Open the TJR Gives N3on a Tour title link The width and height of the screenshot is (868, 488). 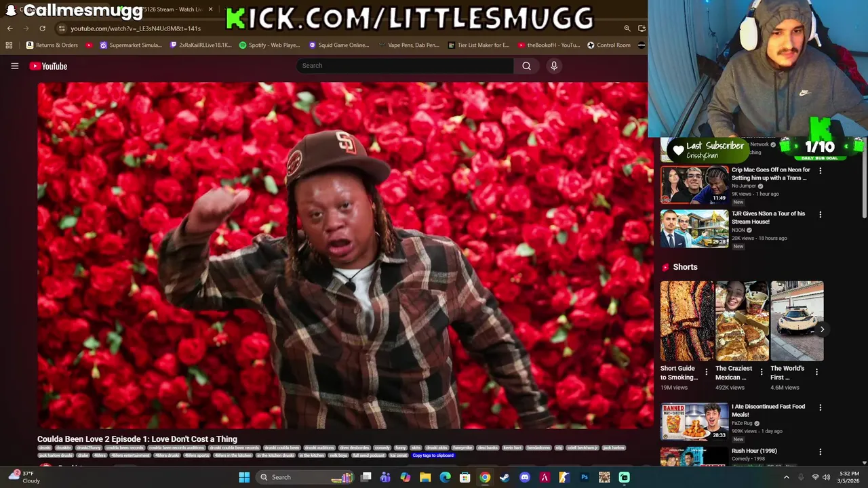pos(768,217)
